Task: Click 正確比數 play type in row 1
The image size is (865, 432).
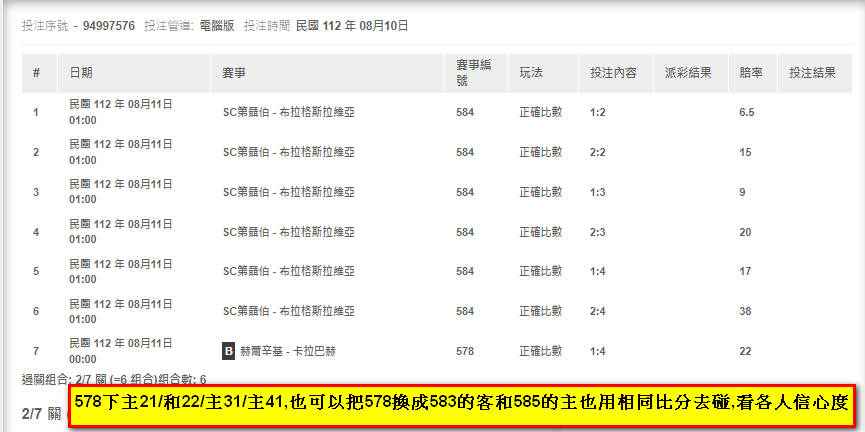Action: coord(541,113)
